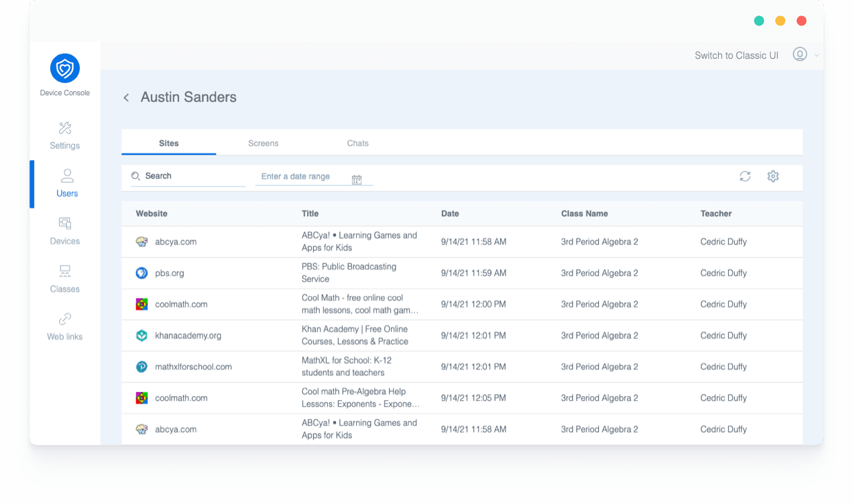Open Web links in the sidebar
The image size is (853, 504).
(x=65, y=326)
